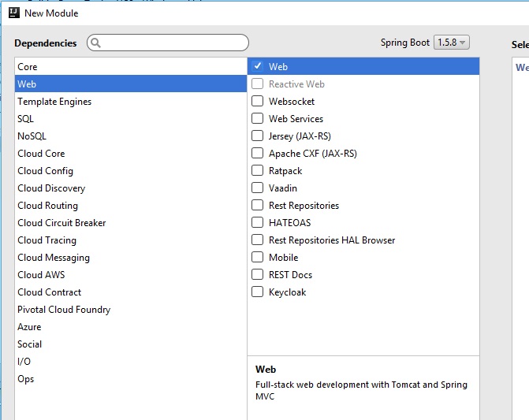The height and width of the screenshot is (420, 529).
Task: Check Rest Repositories HAL Browser
Action: (258, 240)
